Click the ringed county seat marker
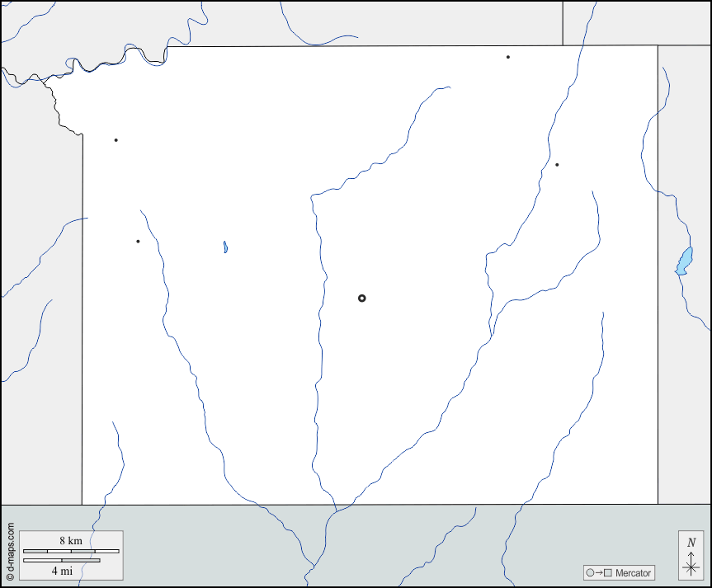The width and height of the screenshot is (712, 588). 361,298
